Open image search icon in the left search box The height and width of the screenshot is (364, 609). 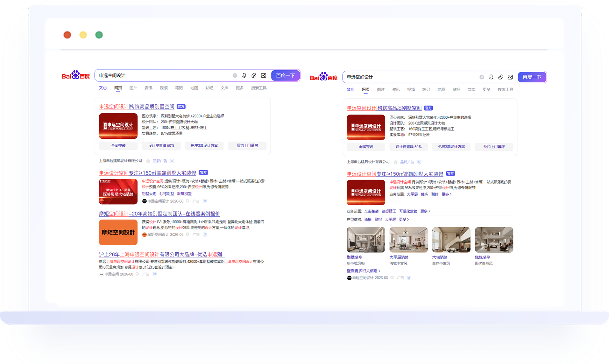(x=264, y=75)
